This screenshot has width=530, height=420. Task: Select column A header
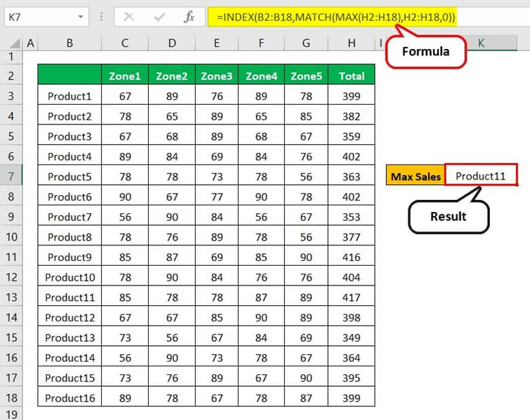31,43
